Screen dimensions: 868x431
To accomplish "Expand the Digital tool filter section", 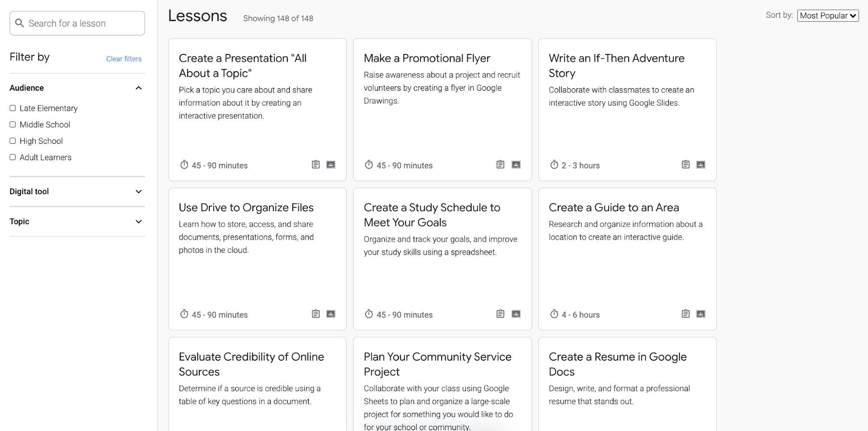I will [x=139, y=192].
